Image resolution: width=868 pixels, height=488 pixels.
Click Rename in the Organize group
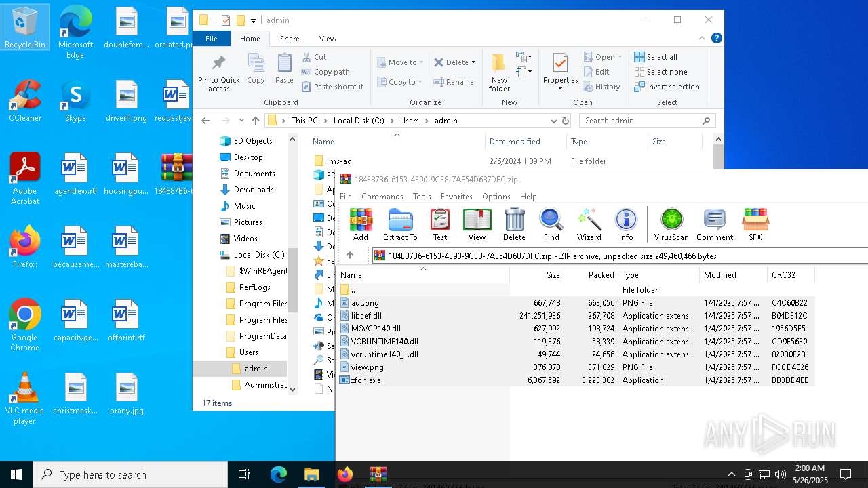pyautogui.click(x=454, y=82)
